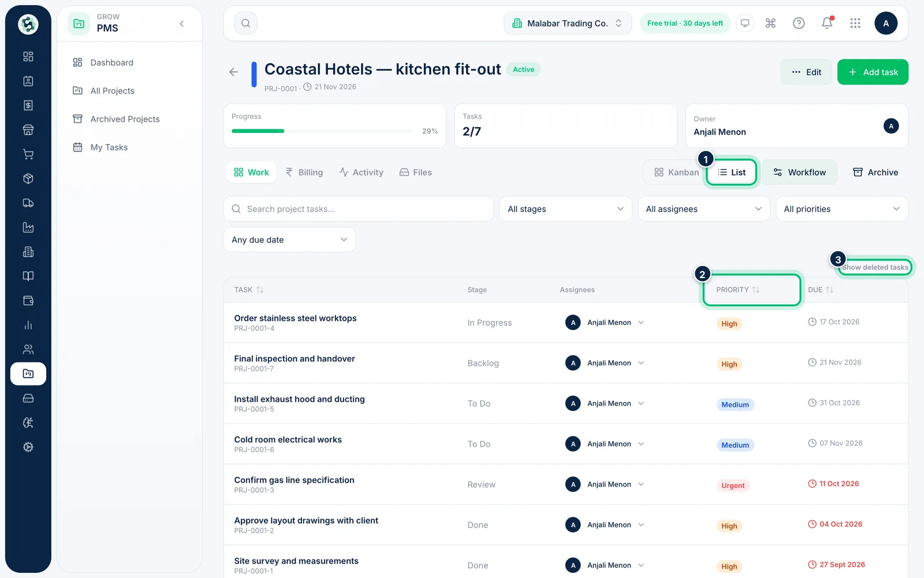
Task: Click the project progress bar
Action: [x=322, y=131]
